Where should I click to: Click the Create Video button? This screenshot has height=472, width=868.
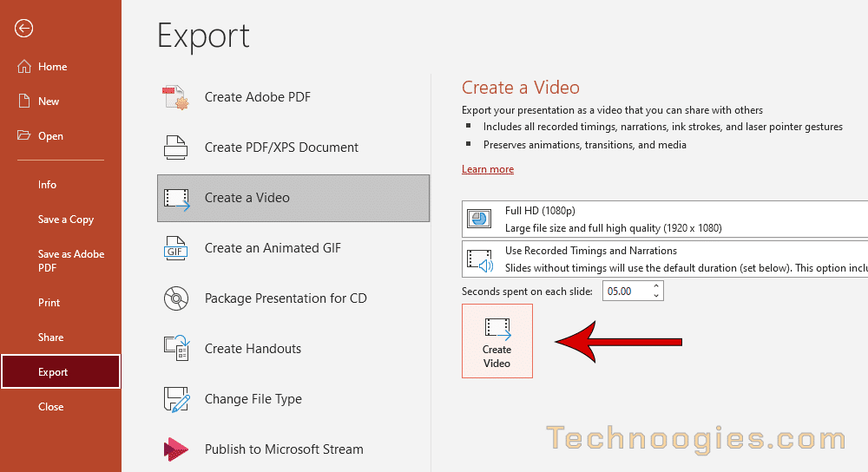pyautogui.click(x=497, y=341)
